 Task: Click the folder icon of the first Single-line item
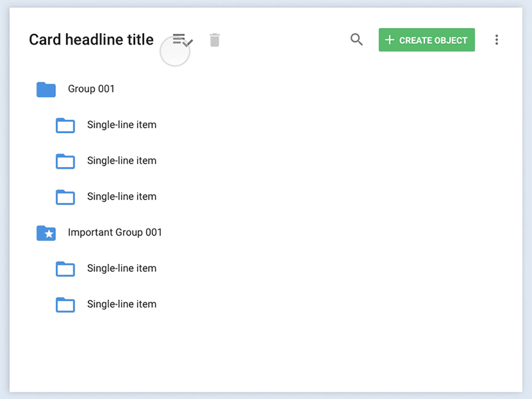[x=65, y=125]
